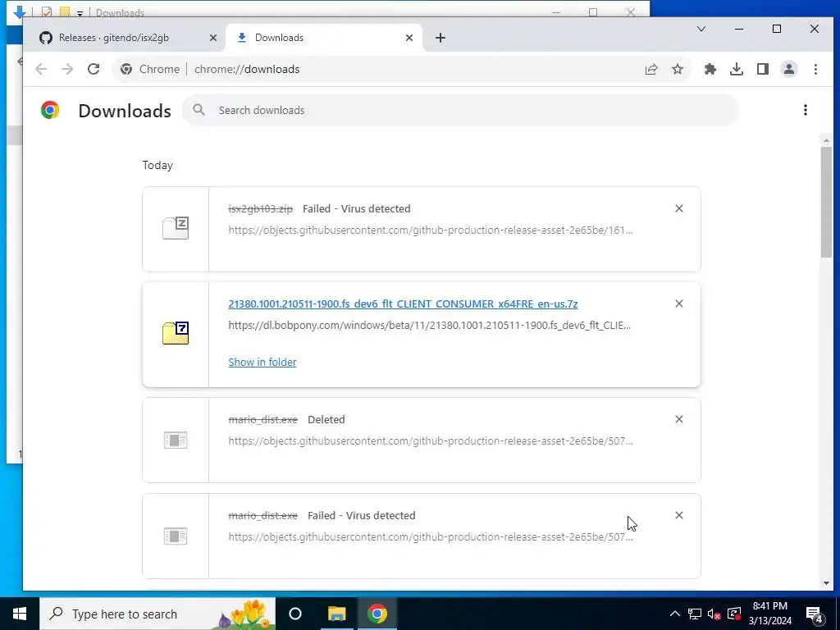
Task: Click the Chrome logo beside the Downloads heading
Action: click(50, 110)
